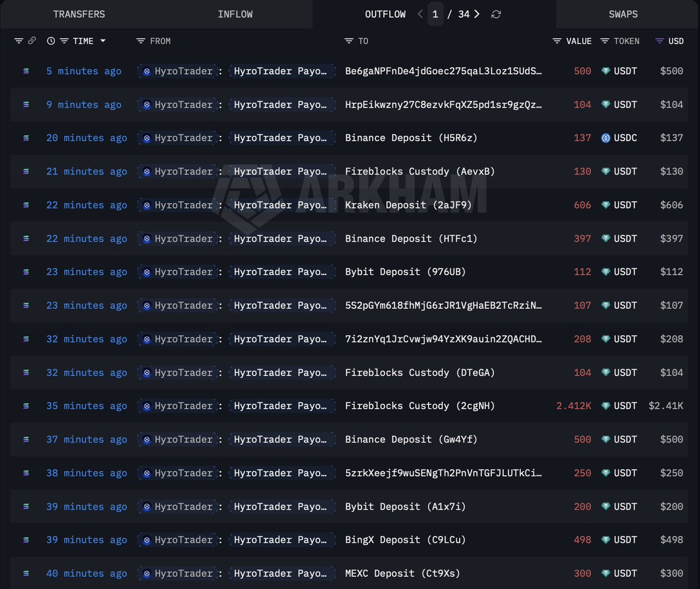Open HyroTrader Payo... label in 21 minutes ago row
This screenshot has height=589, width=700.
point(281,172)
